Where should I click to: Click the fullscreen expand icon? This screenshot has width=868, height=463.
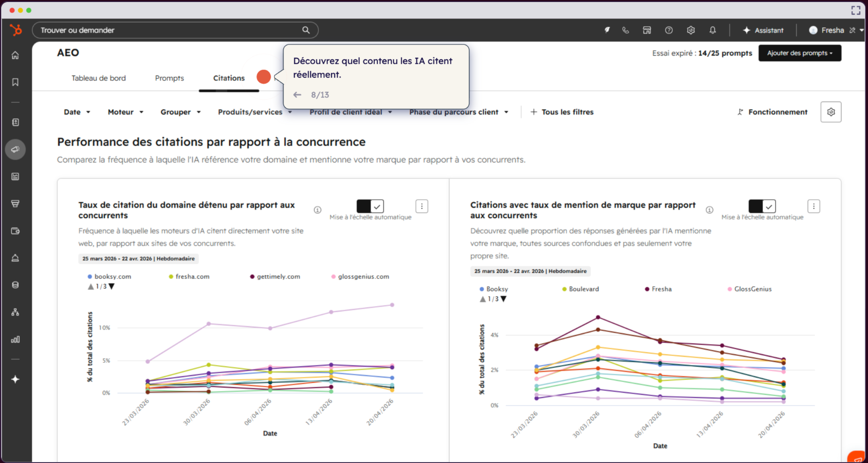[x=856, y=10]
